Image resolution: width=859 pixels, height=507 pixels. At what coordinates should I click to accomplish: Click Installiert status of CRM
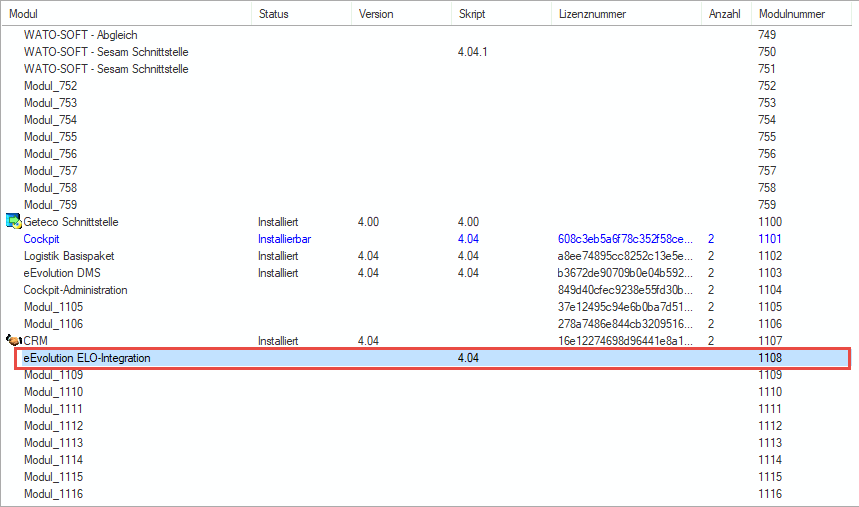tap(278, 340)
